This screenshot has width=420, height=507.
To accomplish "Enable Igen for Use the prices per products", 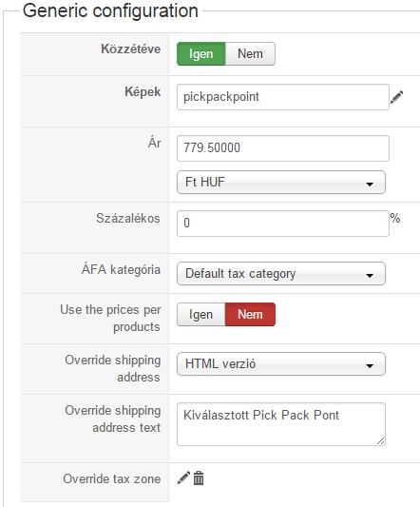I will click(x=200, y=314).
